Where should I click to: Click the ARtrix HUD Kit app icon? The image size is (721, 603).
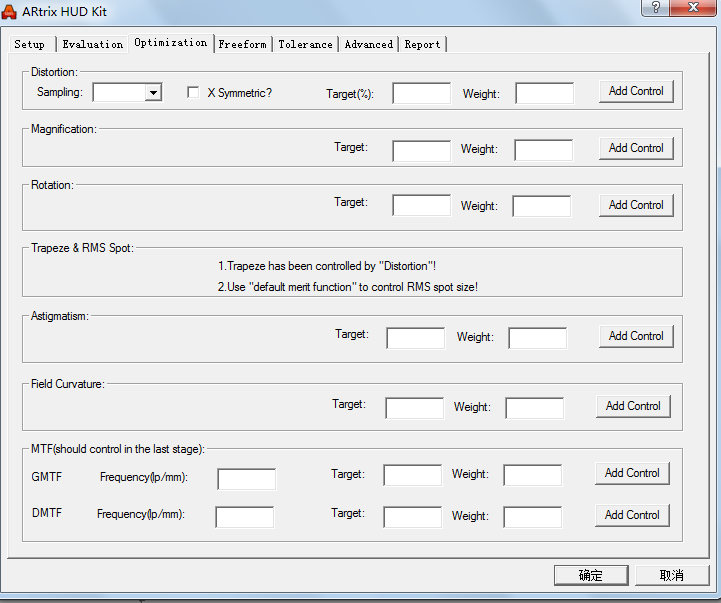coord(9,11)
